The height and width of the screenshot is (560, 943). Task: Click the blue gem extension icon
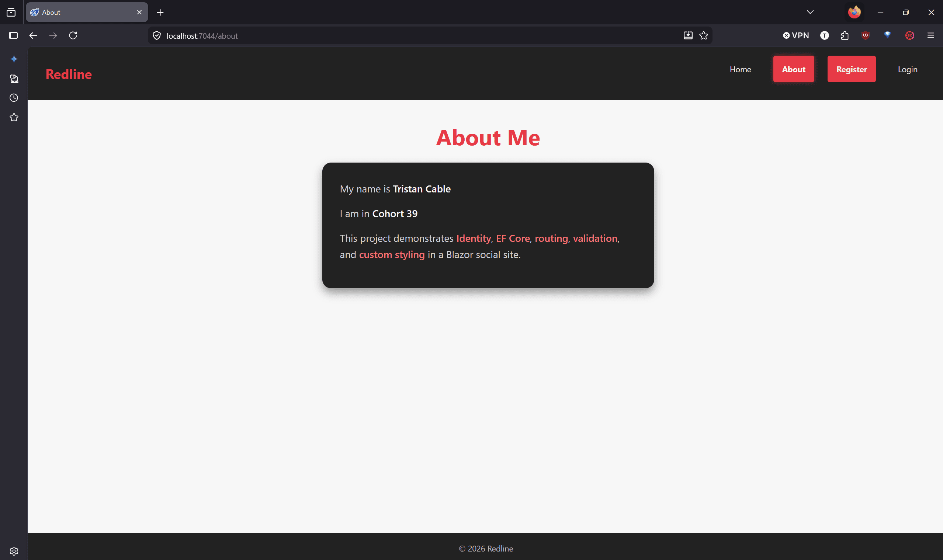pyautogui.click(x=888, y=35)
